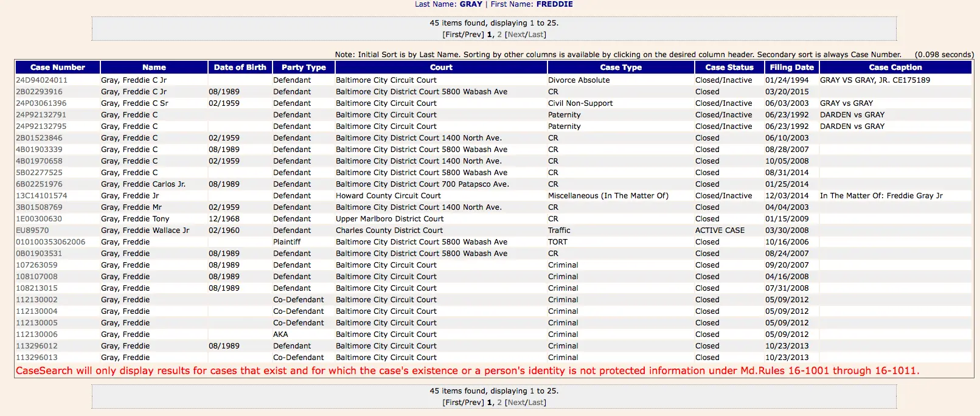
Task: Open case number 24P92132791
Action: [x=41, y=115]
